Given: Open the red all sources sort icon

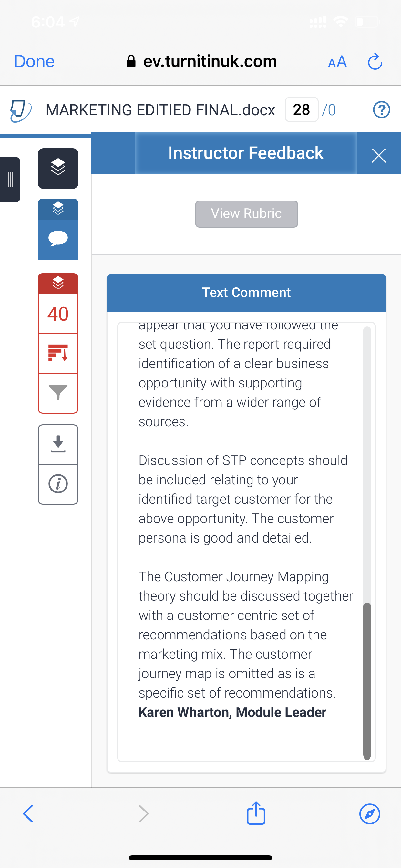Looking at the screenshot, I should (58, 353).
